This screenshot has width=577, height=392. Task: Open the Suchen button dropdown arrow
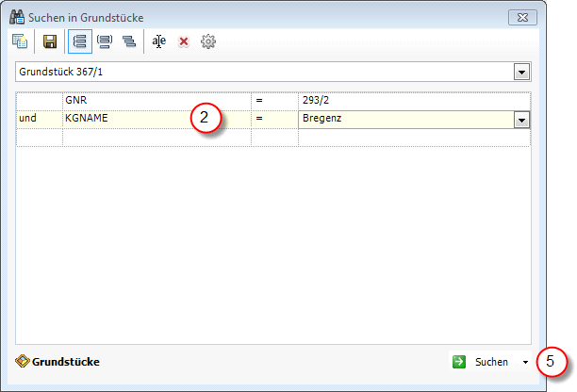coord(524,362)
